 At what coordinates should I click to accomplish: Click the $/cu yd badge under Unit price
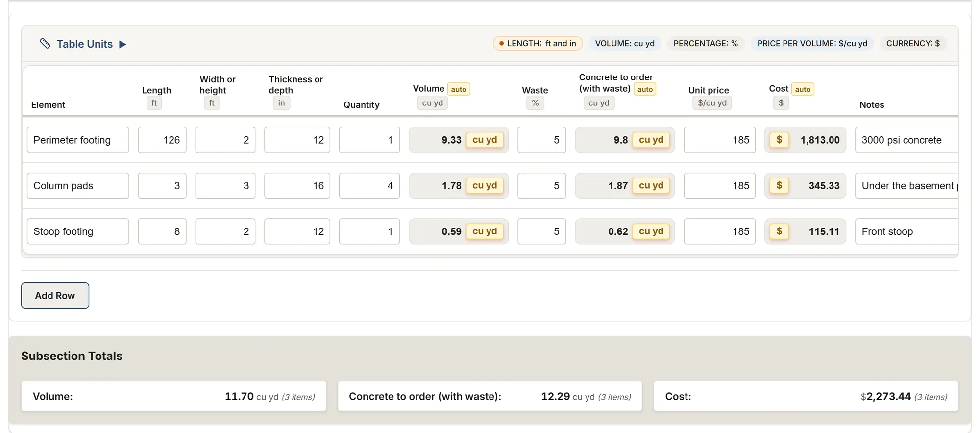[712, 103]
